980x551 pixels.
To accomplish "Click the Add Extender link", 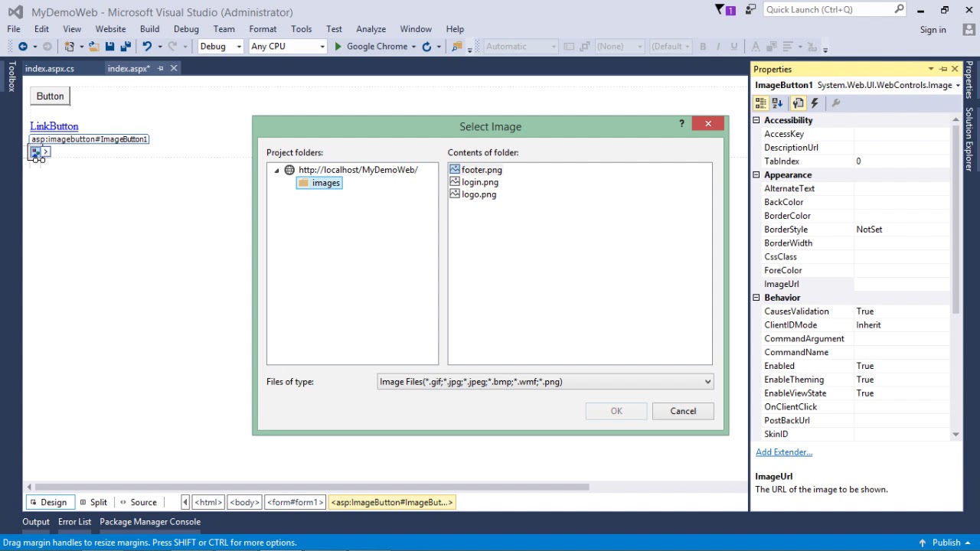I will (784, 452).
